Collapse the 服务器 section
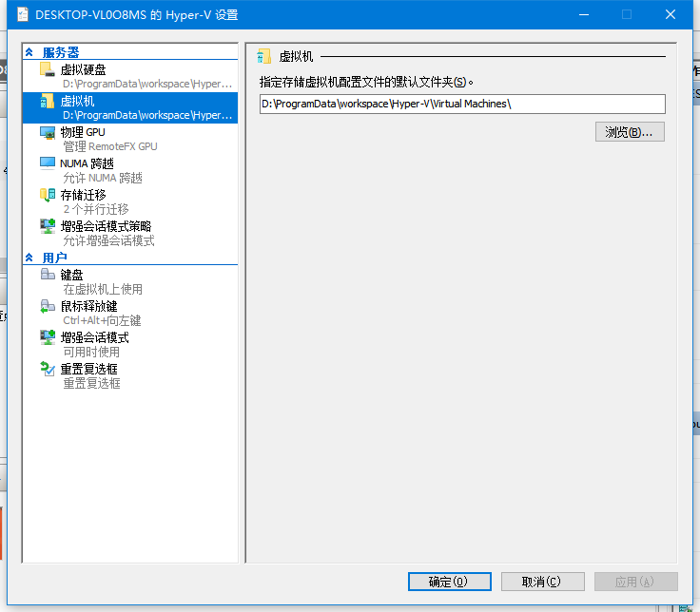This screenshot has width=700, height=612. (29, 52)
